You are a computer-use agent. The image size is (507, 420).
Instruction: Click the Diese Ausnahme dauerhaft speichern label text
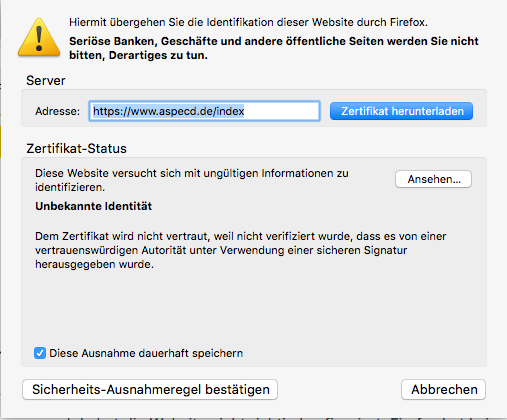[x=146, y=353]
